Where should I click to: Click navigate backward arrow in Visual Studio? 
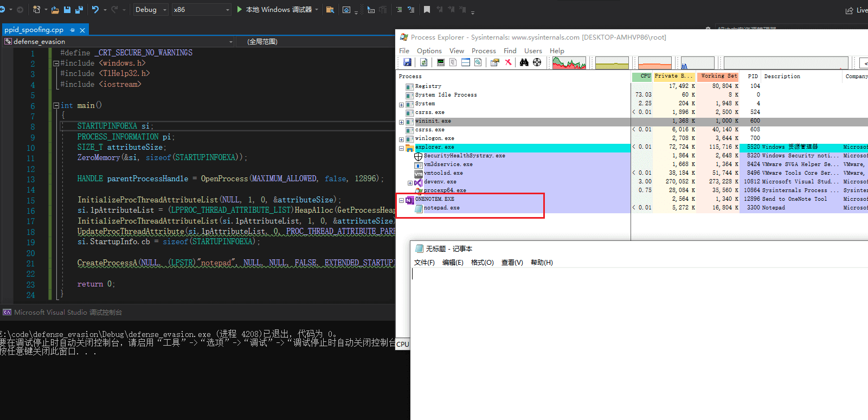click(3, 10)
